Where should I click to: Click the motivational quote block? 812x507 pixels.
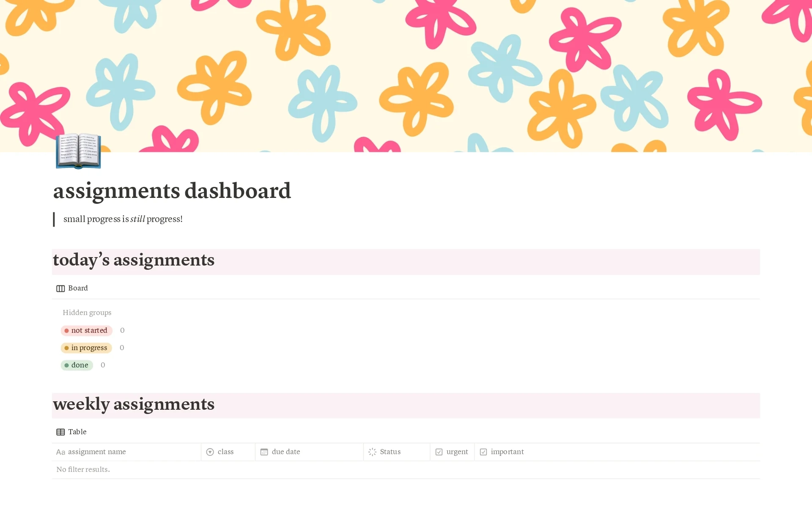(x=123, y=219)
